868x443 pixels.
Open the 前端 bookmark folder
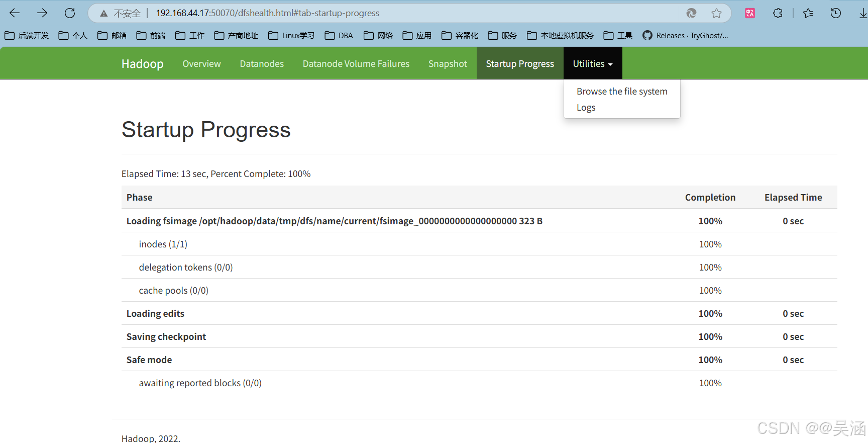pyautogui.click(x=151, y=35)
